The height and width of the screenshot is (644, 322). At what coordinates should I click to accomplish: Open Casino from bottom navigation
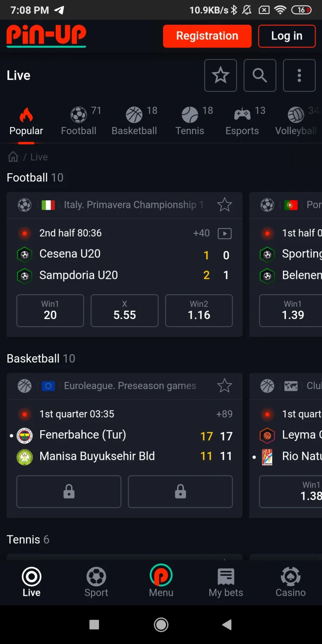coord(290,582)
